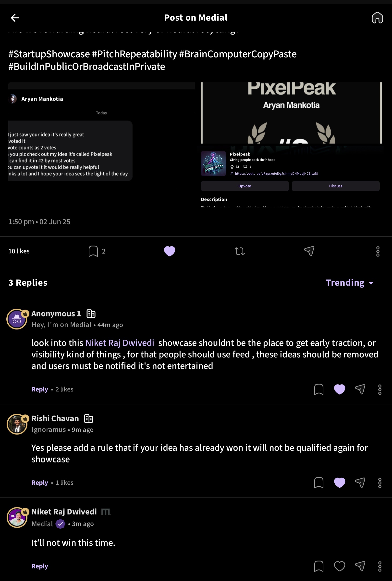The height and width of the screenshot is (581, 392).
Task: Share the main post via paper plane
Action: [309, 251]
